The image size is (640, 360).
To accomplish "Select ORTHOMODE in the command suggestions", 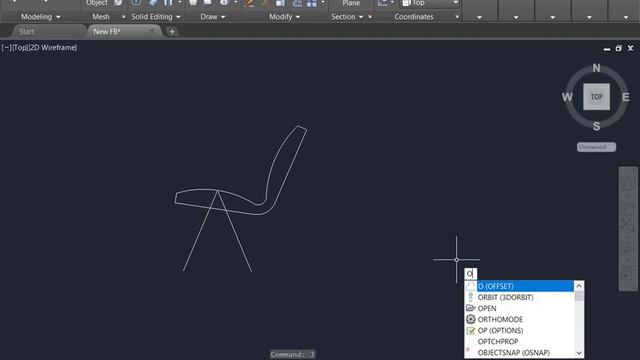I will coord(500,319).
